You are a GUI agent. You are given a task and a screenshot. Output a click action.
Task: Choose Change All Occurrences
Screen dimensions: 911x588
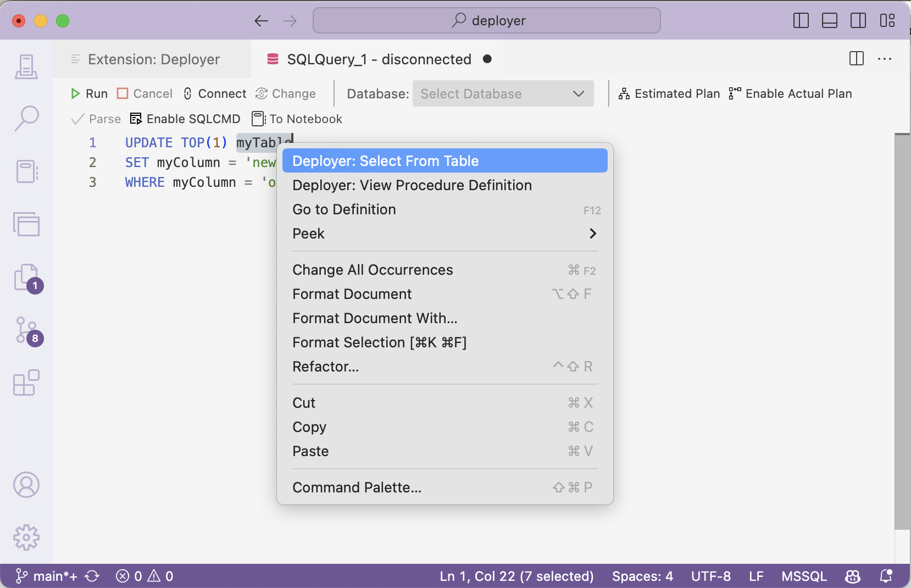[445, 270]
